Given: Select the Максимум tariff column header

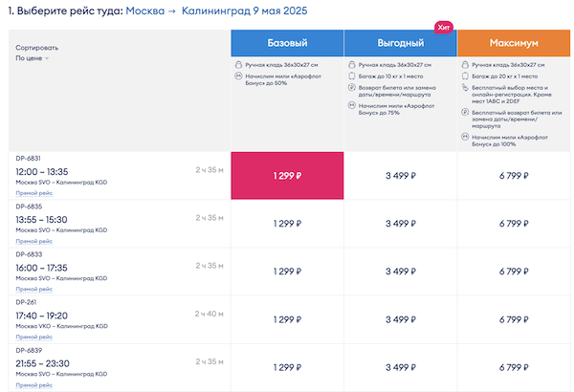Looking at the screenshot, I should tap(513, 43).
